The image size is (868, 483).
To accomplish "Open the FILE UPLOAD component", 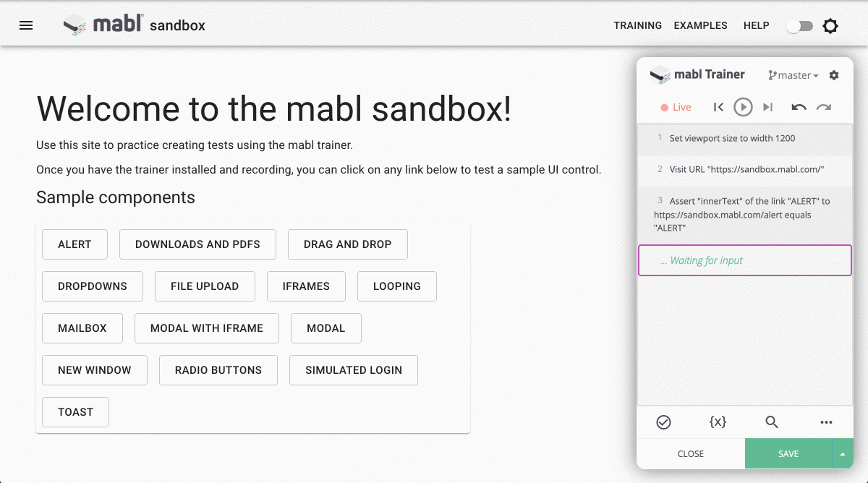I will (205, 286).
